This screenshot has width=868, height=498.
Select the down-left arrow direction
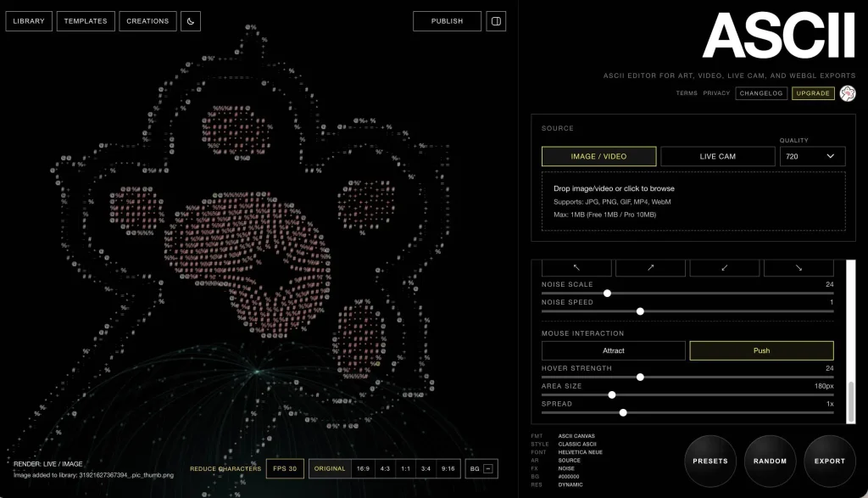725,267
